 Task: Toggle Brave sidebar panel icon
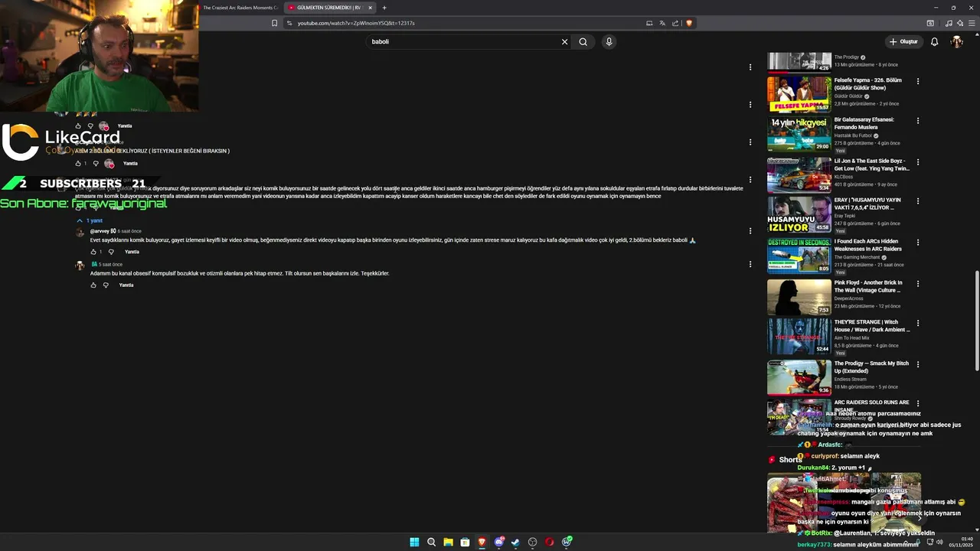click(930, 23)
